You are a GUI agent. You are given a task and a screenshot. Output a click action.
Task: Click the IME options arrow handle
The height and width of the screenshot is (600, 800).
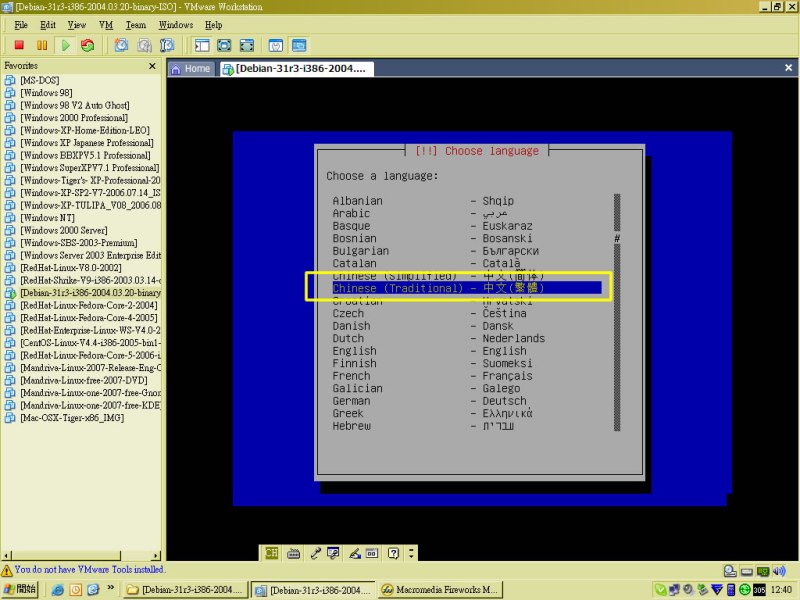[x=411, y=553]
